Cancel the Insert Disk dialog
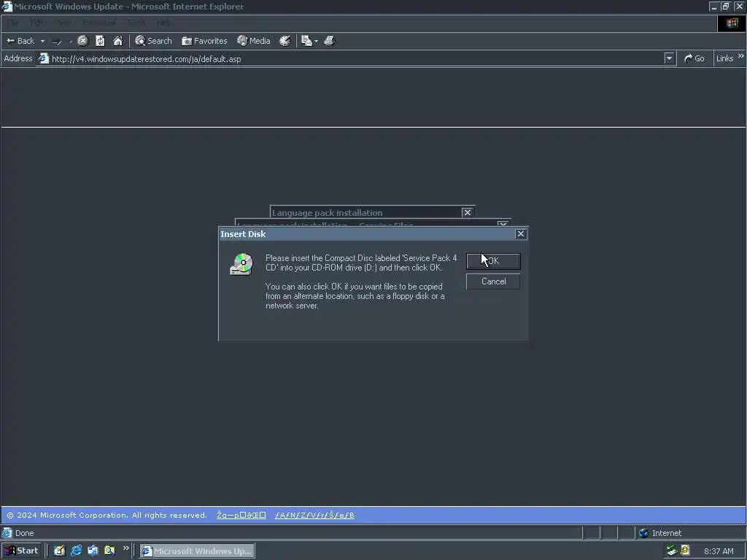 pos(493,281)
